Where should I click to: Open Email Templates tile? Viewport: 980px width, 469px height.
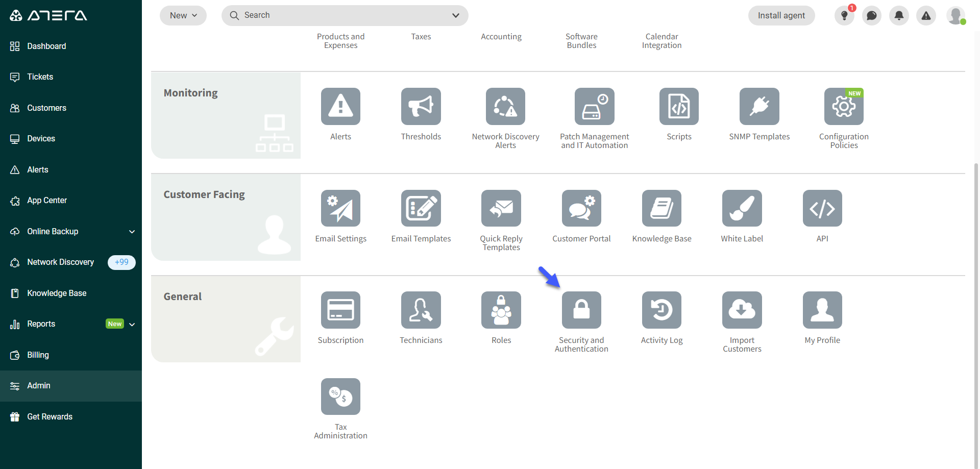(x=421, y=208)
